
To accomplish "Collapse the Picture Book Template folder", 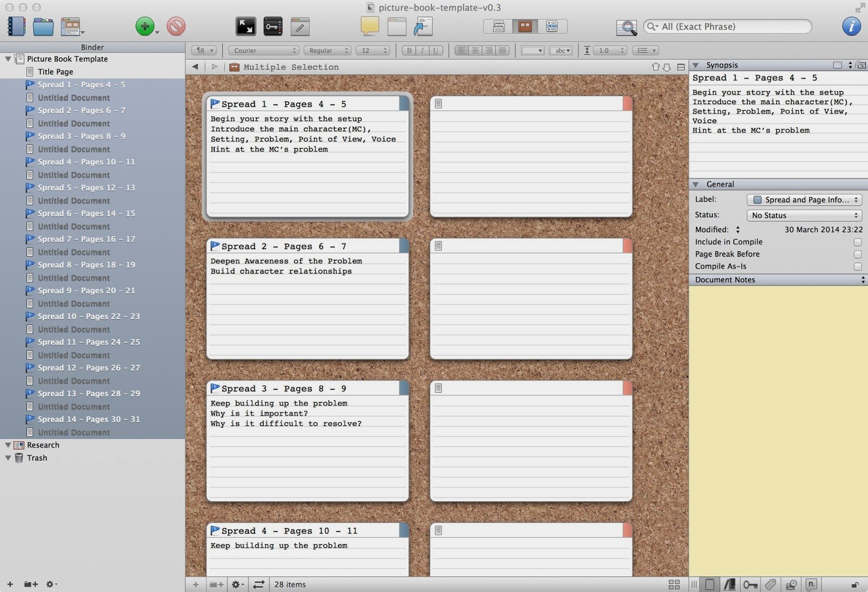I will (8, 59).
